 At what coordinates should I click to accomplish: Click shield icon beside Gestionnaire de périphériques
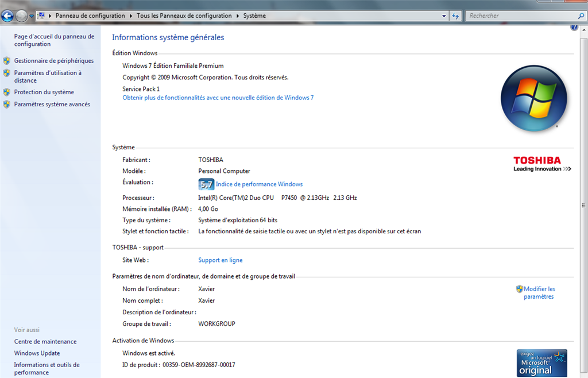tap(7, 61)
